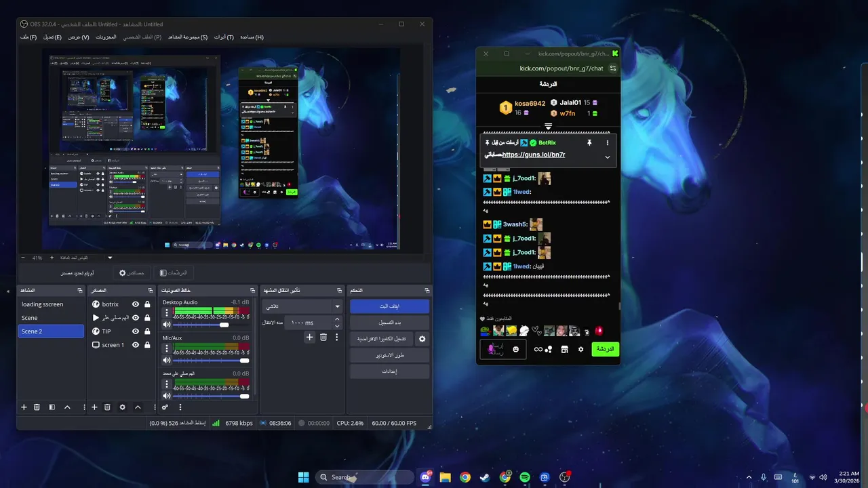The image size is (868, 488).
Task: Open Discord from the taskbar
Action: (426, 477)
